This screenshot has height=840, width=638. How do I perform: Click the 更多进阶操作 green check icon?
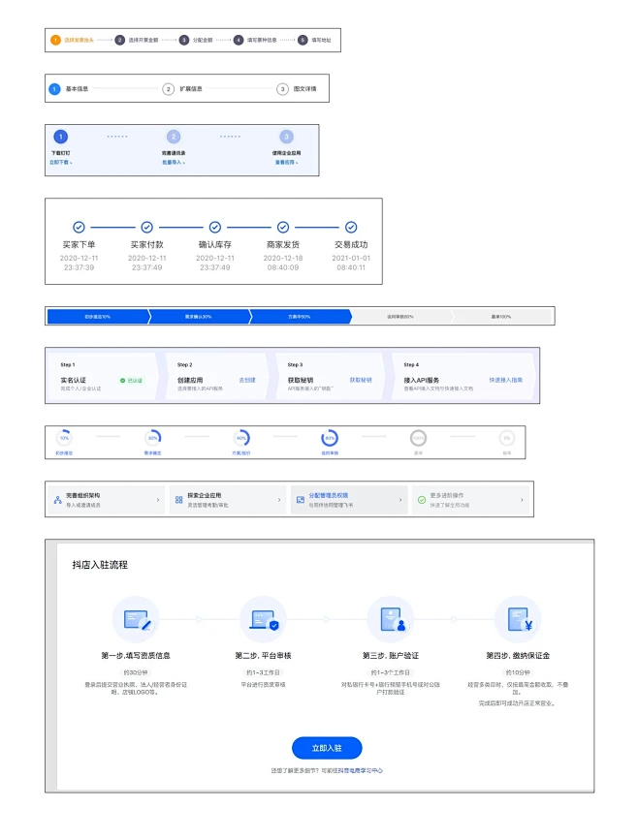point(422,500)
